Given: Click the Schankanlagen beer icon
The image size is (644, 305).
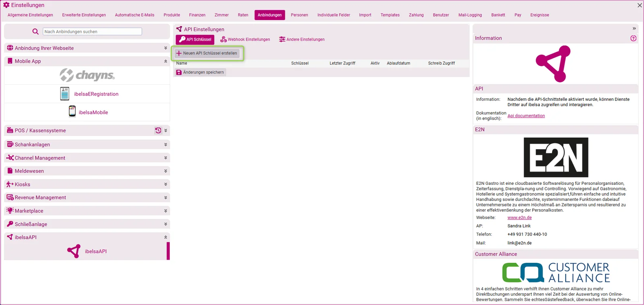Looking at the screenshot, I should pos(10,144).
